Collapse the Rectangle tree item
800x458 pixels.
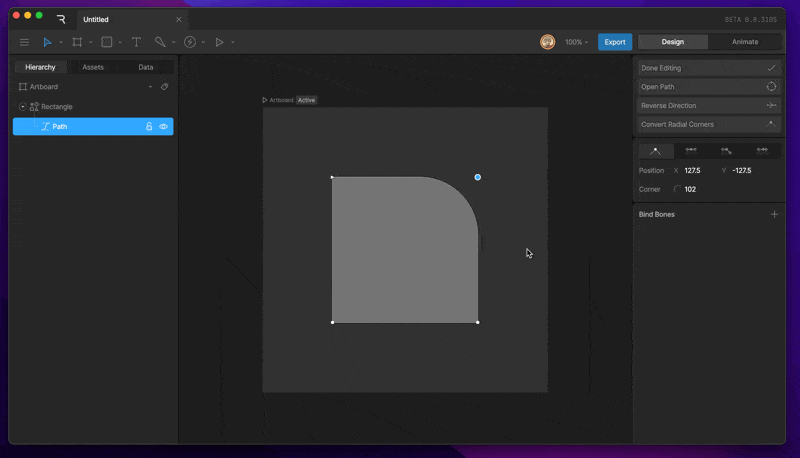22,107
